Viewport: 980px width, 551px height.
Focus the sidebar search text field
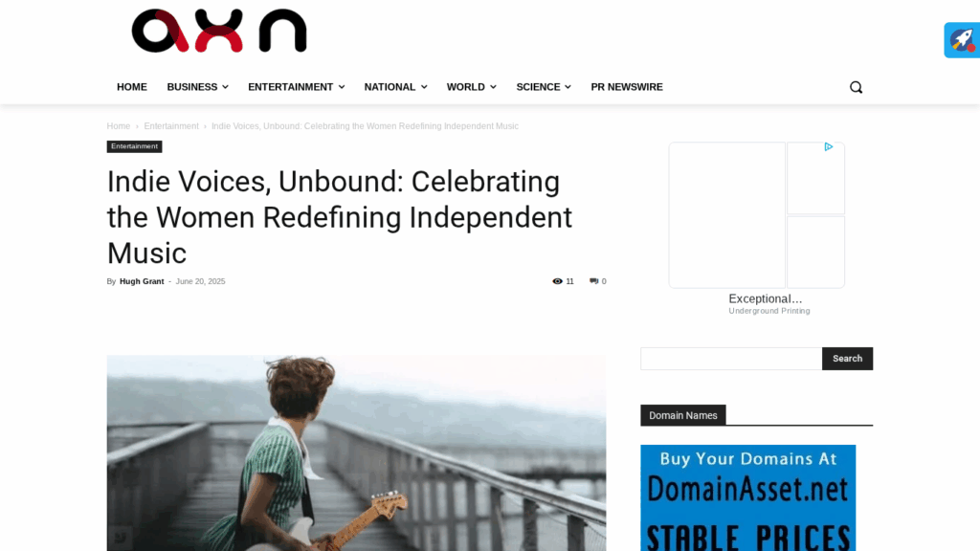pyautogui.click(x=731, y=359)
